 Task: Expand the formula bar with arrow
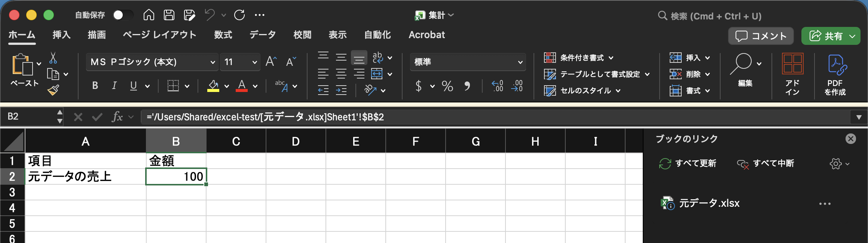(859, 117)
